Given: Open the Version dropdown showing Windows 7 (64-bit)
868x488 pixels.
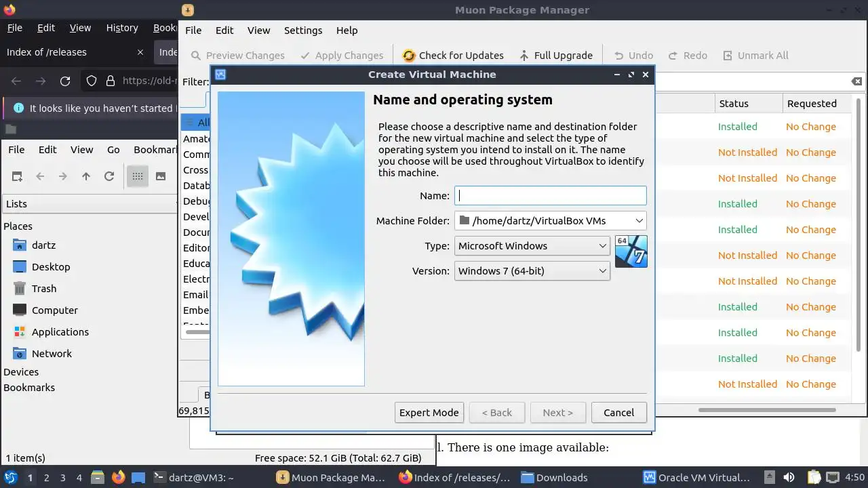Looking at the screenshot, I should pos(532,271).
